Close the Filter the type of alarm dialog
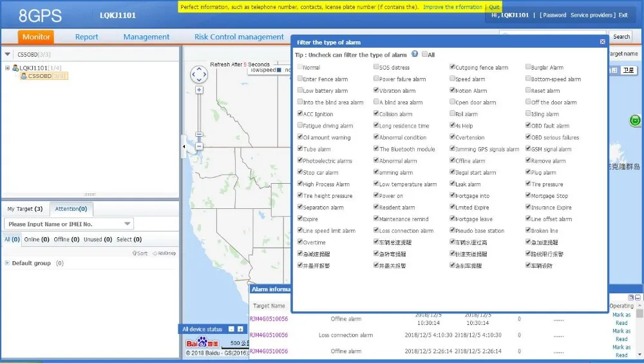644x363 pixels. [x=603, y=42]
